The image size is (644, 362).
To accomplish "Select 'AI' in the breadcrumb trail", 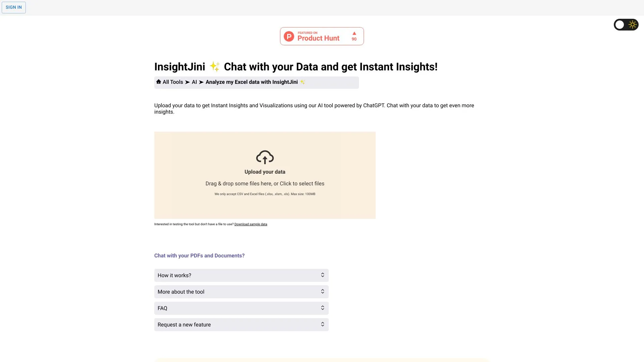I will coord(194,82).
